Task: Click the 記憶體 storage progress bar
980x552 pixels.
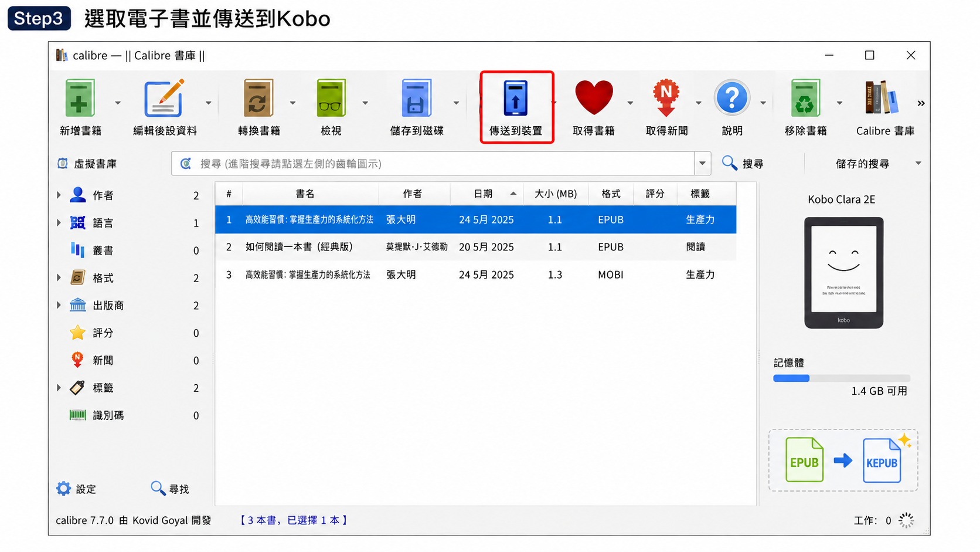Action: [842, 378]
